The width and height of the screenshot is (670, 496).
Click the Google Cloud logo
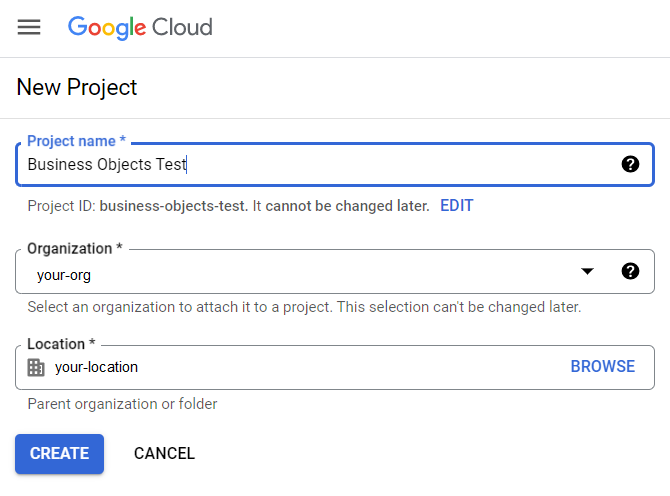coord(140,27)
